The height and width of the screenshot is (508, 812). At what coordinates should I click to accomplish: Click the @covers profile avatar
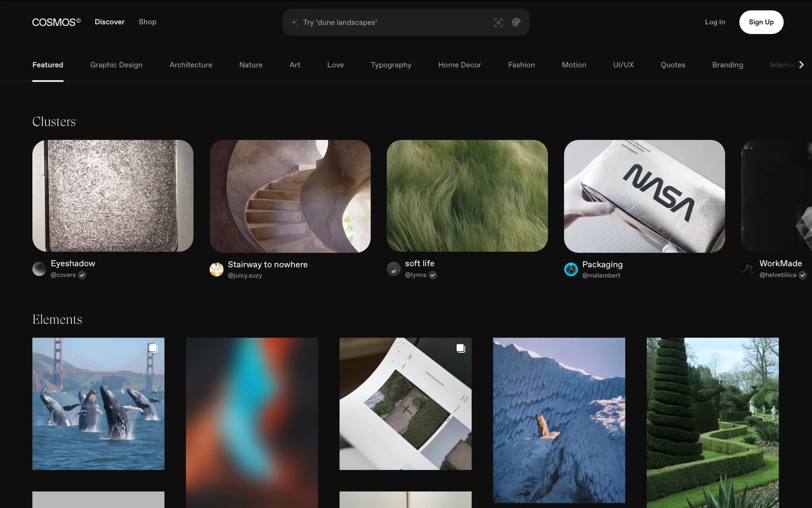39,269
